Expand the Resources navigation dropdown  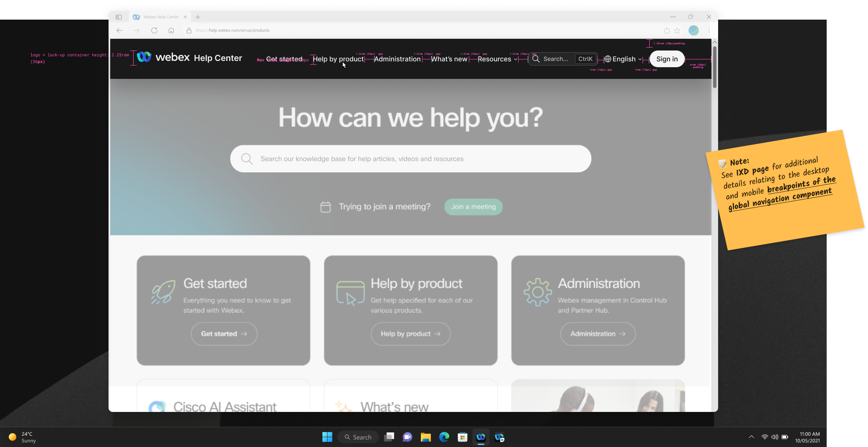coord(497,59)
